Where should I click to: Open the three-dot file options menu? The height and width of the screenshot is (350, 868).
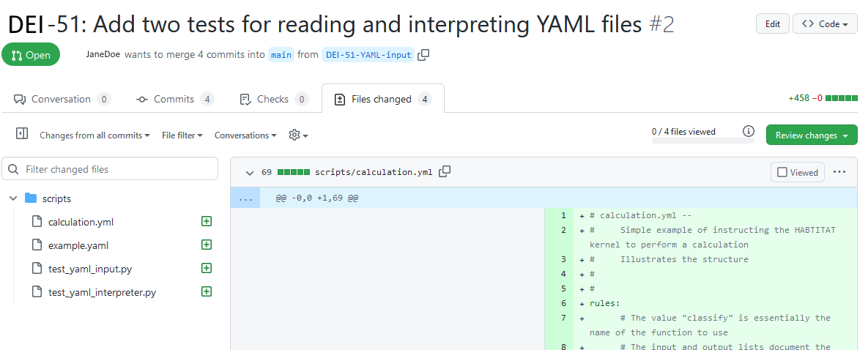[x=839, y=171]
